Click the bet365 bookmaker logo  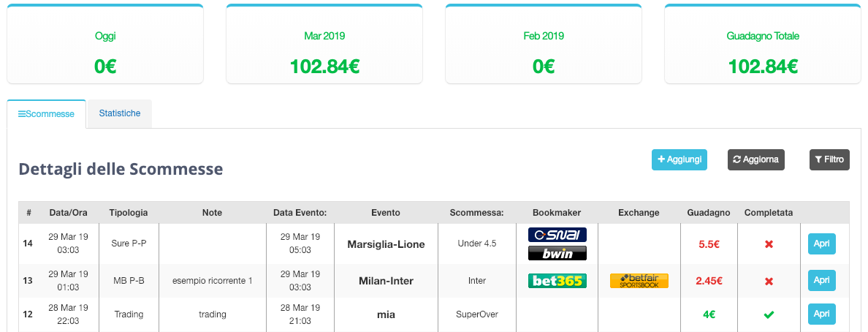(x=557, y=281)
